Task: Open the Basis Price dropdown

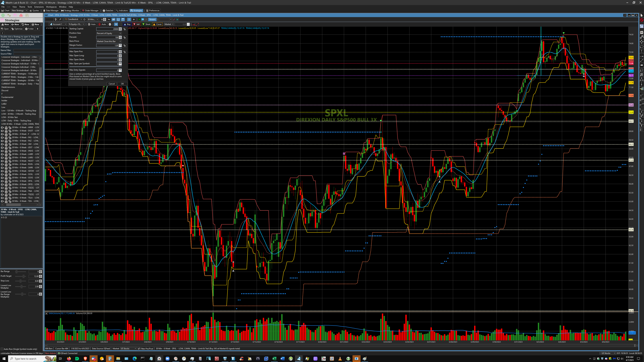Action: (x=109, y=41)
